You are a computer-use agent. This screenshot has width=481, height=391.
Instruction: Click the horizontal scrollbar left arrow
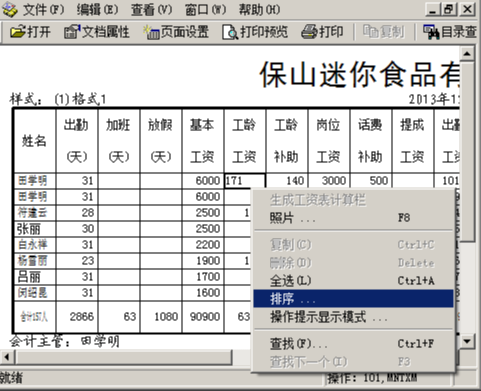pos(7,357)
